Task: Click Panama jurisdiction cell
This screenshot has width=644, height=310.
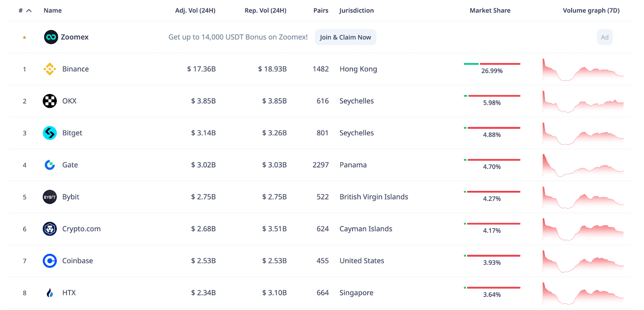Action: [353, 165]
